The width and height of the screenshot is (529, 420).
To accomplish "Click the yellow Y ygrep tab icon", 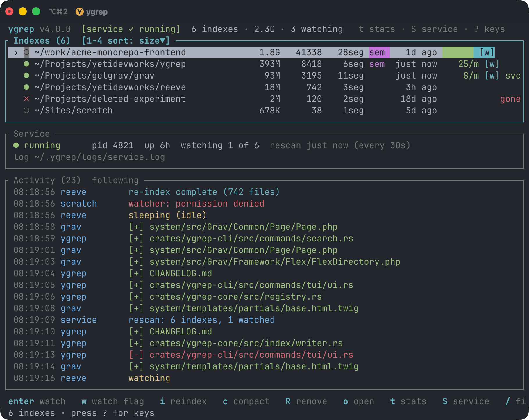I will [79, 12].
